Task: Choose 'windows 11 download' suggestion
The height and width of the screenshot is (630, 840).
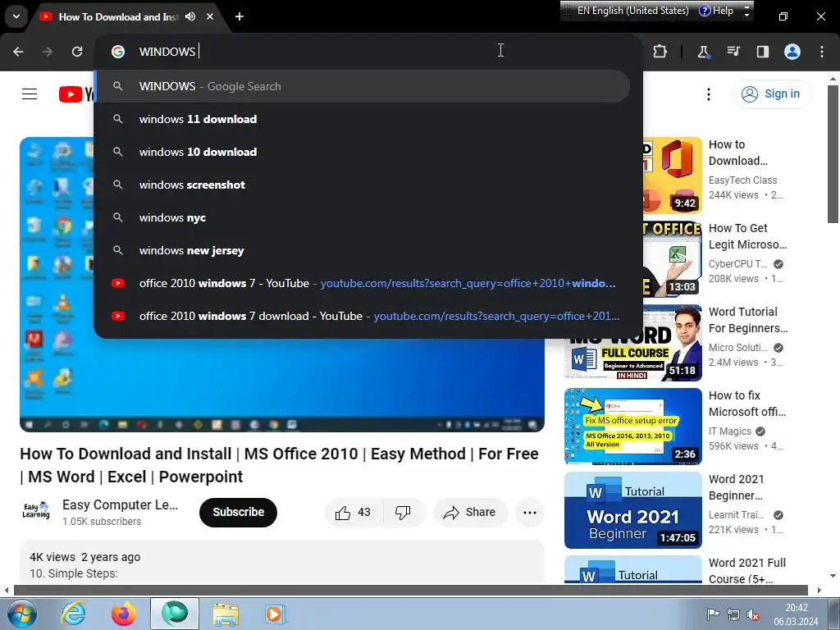Action: click(x=362, y=119)
